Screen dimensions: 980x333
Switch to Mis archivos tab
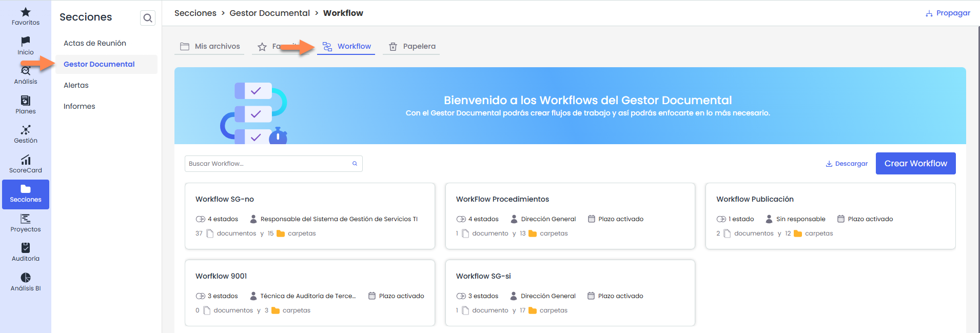coord(210,47)
